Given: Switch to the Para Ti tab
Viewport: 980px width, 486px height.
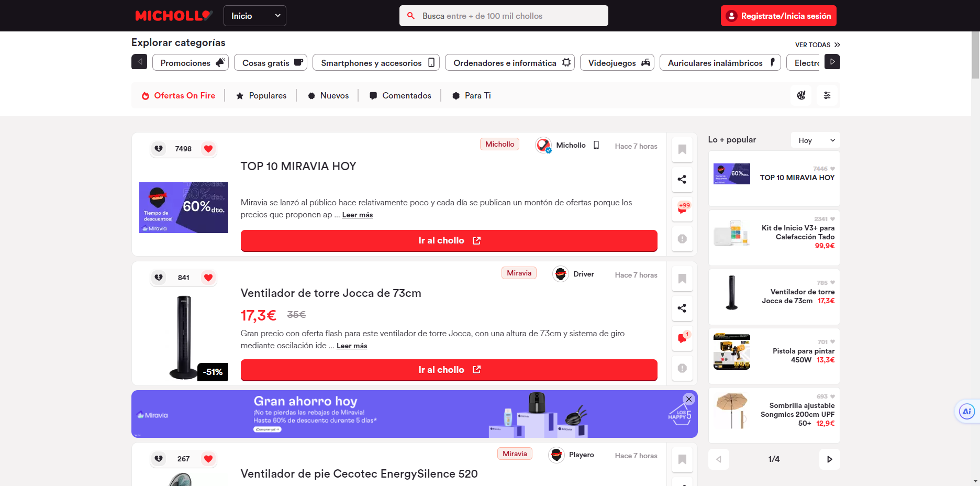Looking at the screenshot, I should point(472,95).
